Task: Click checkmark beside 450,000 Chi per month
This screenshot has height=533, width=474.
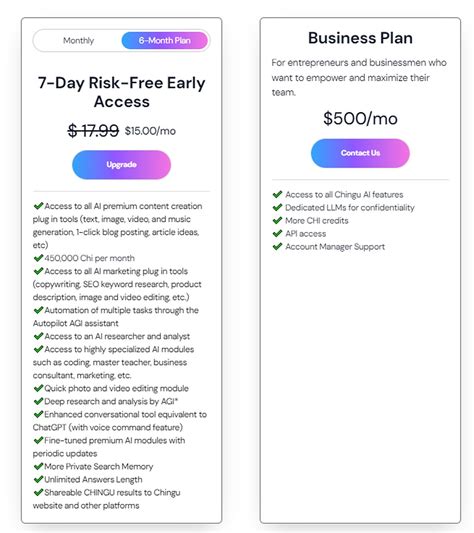Action: tap(38, 258)
